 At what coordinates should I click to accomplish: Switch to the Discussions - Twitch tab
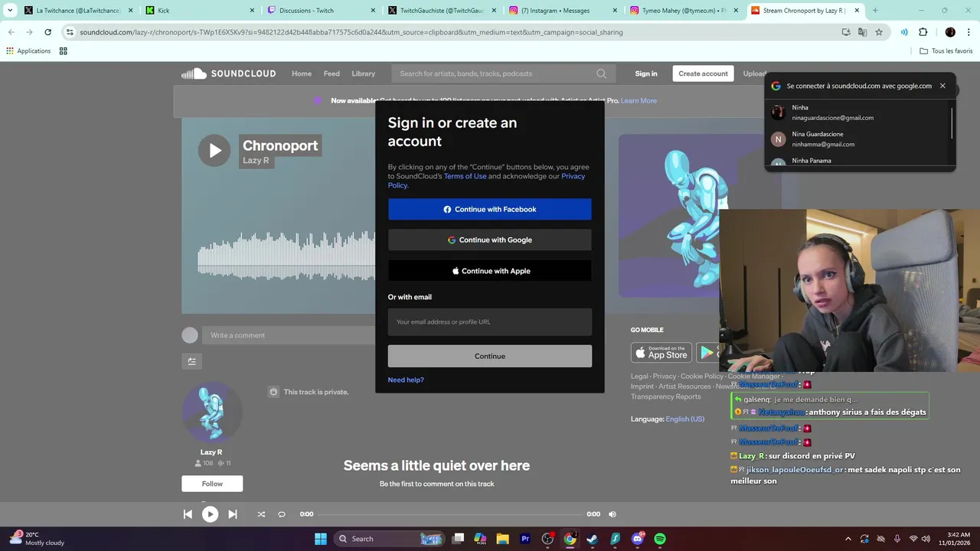(321, 11)
